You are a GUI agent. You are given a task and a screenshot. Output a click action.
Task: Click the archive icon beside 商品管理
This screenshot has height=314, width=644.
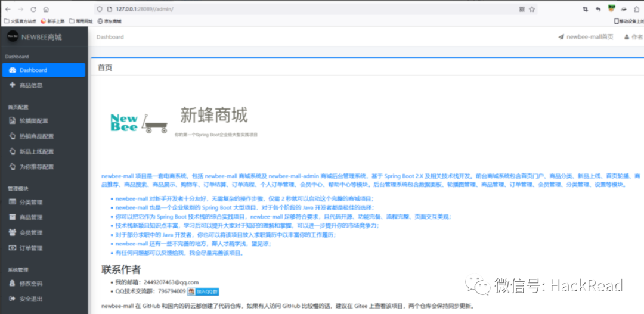(x=12, y=217)
